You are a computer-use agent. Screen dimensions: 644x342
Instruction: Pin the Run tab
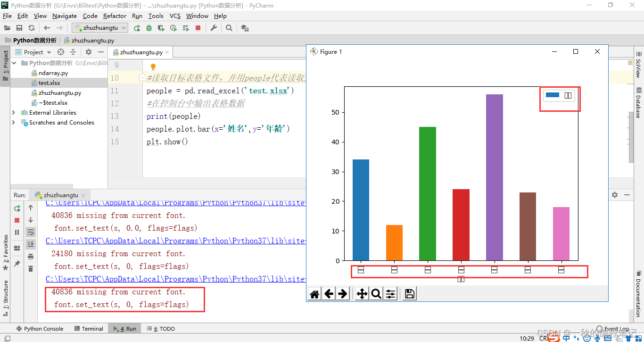[x=17, y=264]
